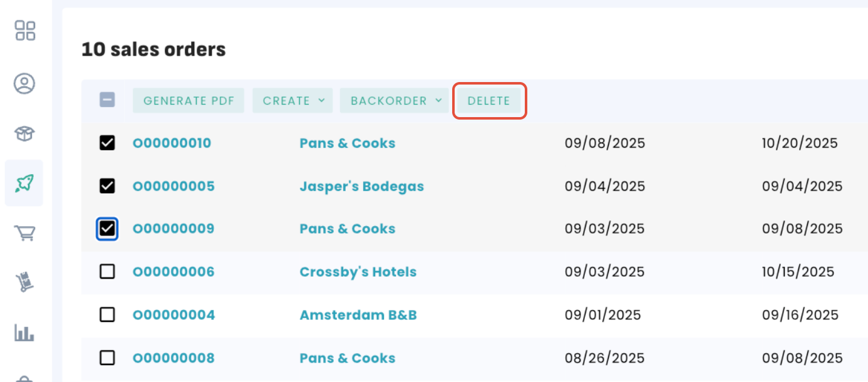Uncheck the checkbox for order O00000010

click(x=107, y=143)
